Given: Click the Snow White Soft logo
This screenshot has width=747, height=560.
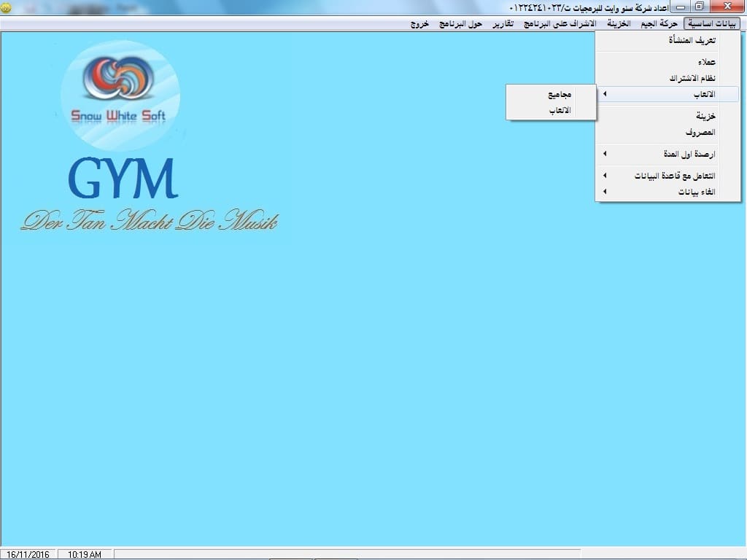Looking at the screenshot, I should point(120,96).
